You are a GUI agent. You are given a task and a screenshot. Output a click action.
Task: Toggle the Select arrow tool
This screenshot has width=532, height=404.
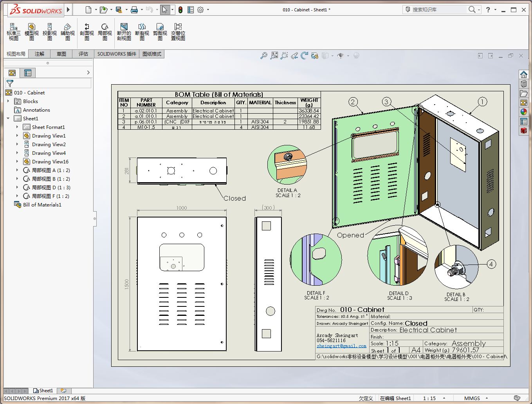pyautogui.click(x=165, y=10)
